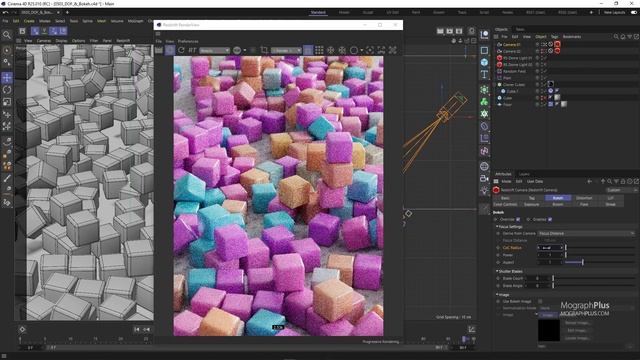Open the Exposure tab in camera attributes

[x=531, y=204]
